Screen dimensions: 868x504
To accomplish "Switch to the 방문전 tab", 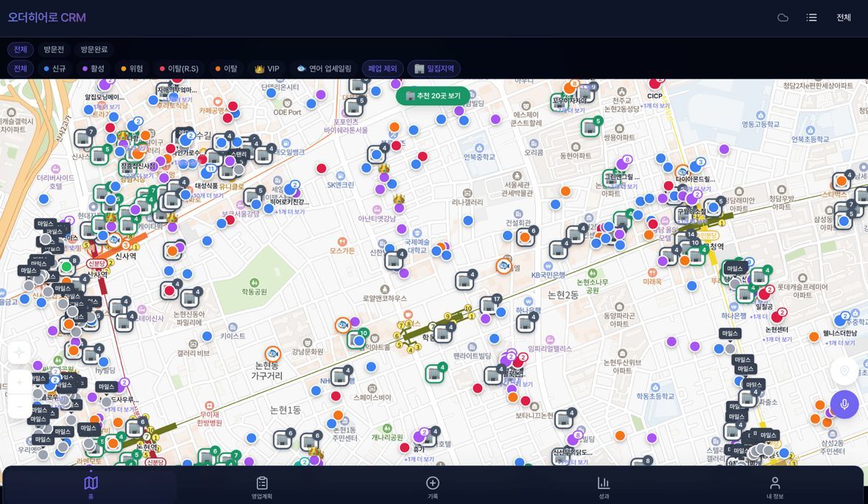I will click(54, 49).
